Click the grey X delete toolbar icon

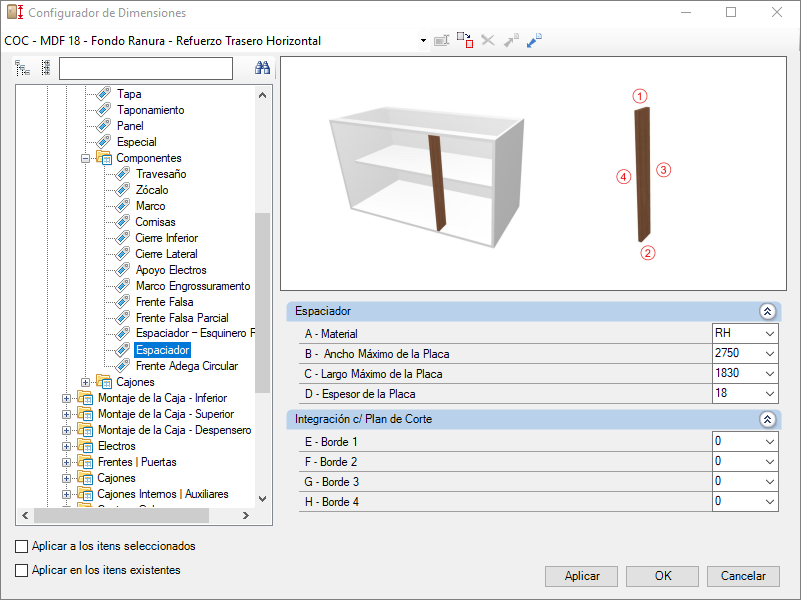[x=488, y=40]
